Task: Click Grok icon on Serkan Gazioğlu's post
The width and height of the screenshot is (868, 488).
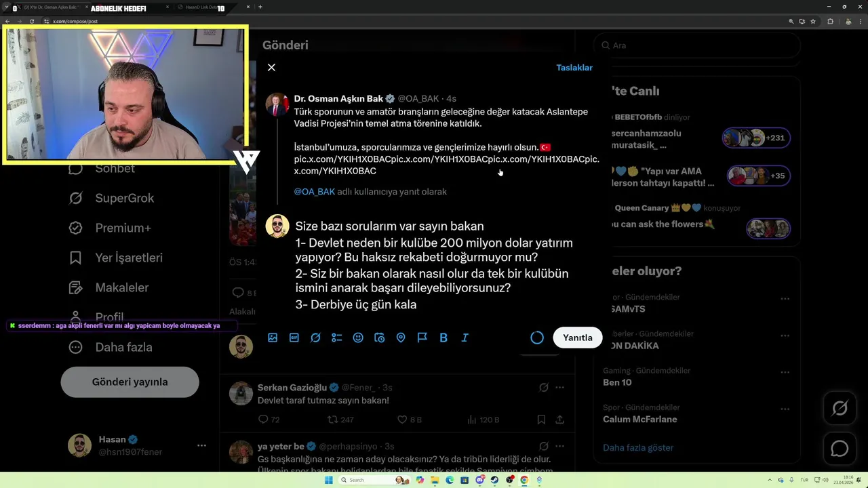Action: 543,388
